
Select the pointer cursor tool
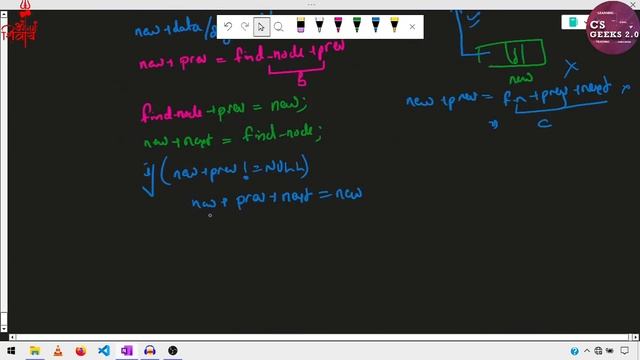coord(261,27)
